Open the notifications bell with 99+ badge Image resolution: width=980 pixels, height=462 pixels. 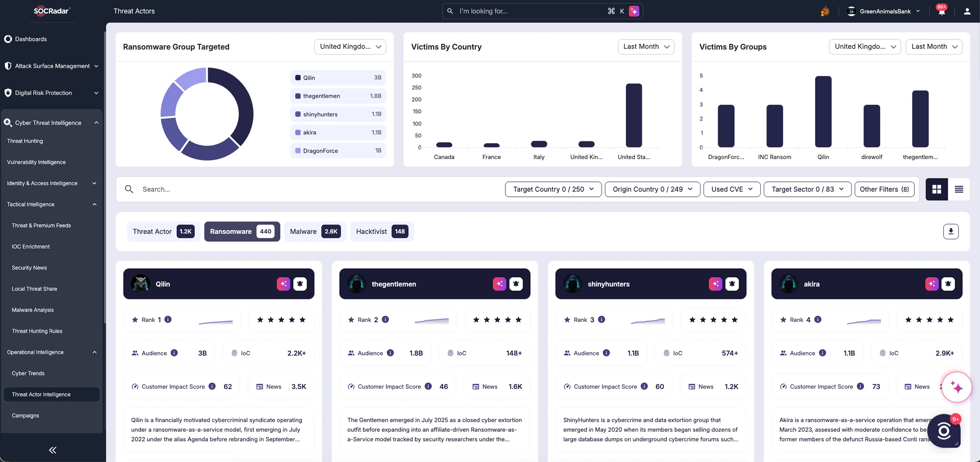[x=942, y=11]
